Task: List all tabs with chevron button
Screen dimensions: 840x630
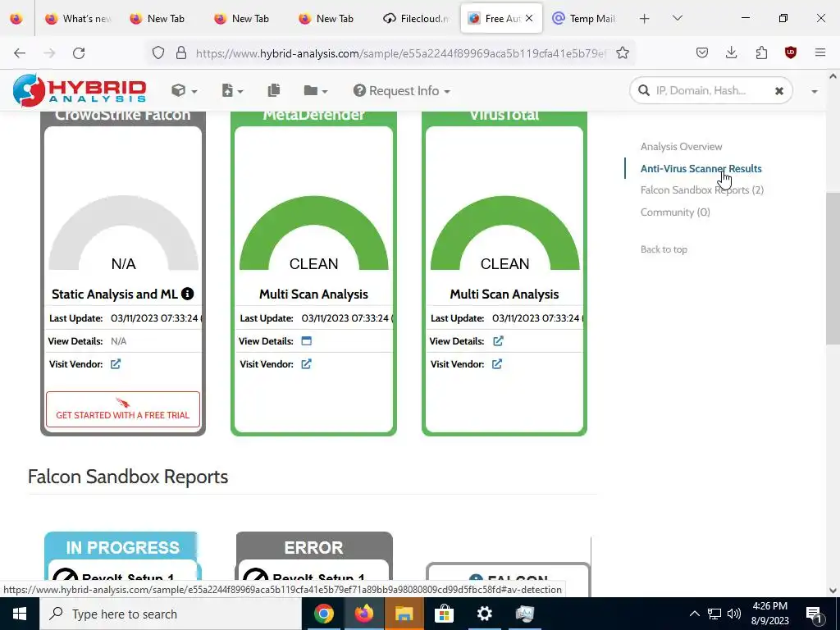Action: tap(677, 18)
